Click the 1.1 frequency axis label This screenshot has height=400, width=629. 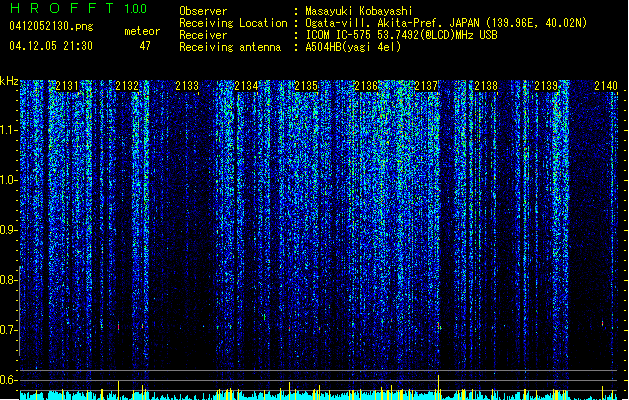point(9,131)
